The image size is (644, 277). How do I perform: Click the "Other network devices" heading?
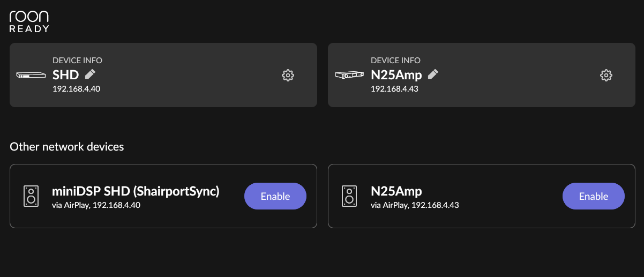(67, 146)
